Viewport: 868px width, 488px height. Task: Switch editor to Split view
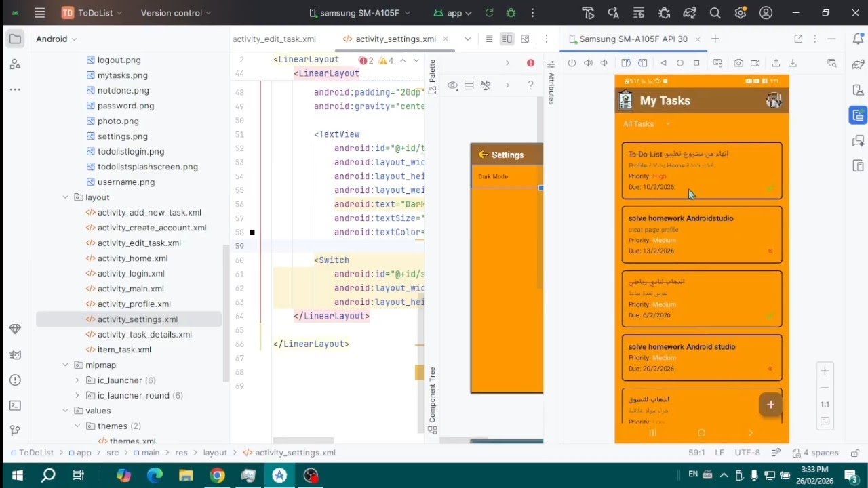507,39
